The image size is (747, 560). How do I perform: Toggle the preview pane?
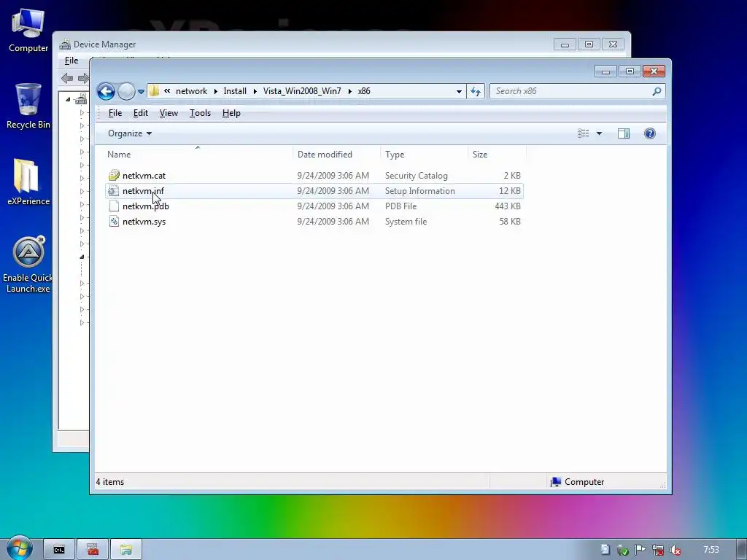tap(624, 134)
